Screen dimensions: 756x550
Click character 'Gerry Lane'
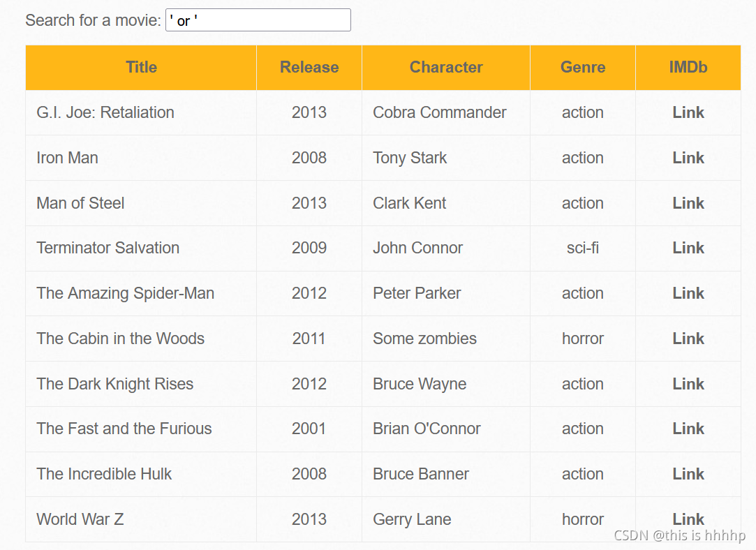coord(412,519)
